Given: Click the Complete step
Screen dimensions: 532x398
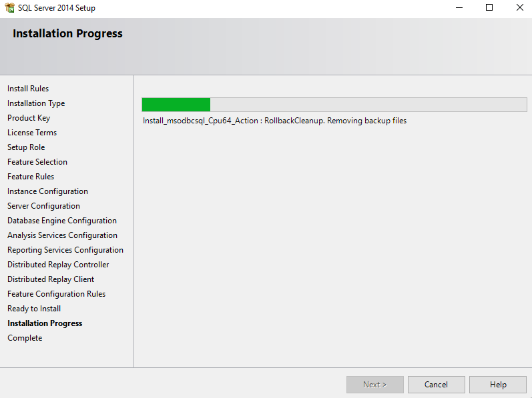Looking at the screenshot, I should (x=25, y=338).
